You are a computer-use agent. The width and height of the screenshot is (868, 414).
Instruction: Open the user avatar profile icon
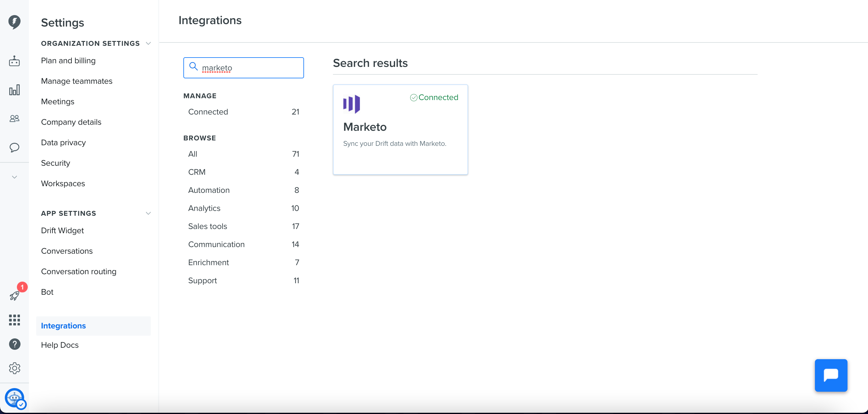click(x=15, y=398)
